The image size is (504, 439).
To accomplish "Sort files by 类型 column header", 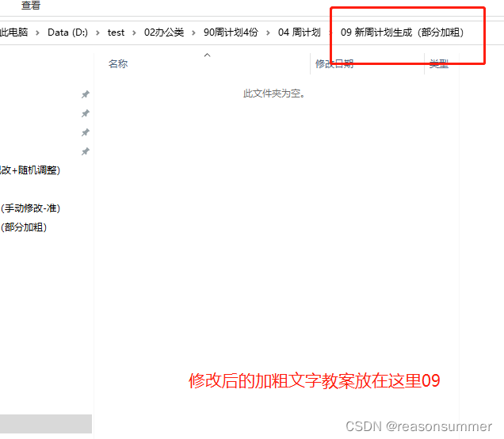I will 439,63.
